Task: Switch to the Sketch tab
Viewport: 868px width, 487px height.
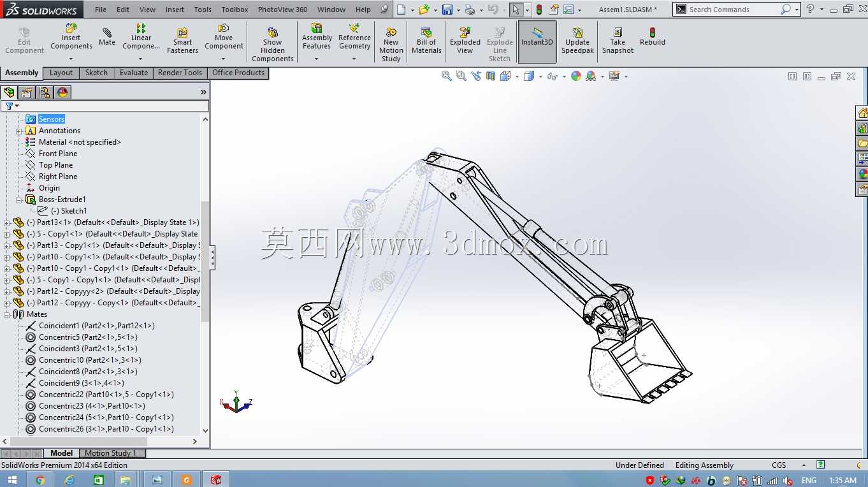Action: (x=96, y=73)
